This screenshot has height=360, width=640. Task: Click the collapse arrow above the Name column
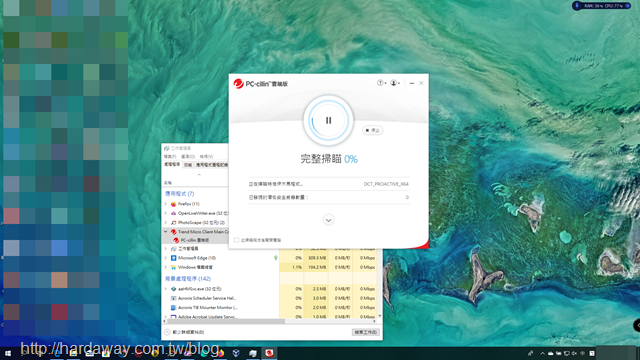click(x=199, y=175)
